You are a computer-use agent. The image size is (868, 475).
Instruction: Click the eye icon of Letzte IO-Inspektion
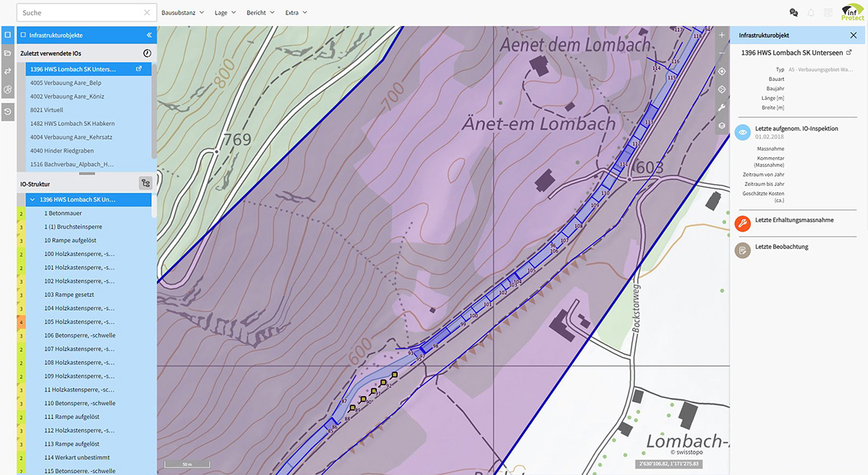pos(742,133)
